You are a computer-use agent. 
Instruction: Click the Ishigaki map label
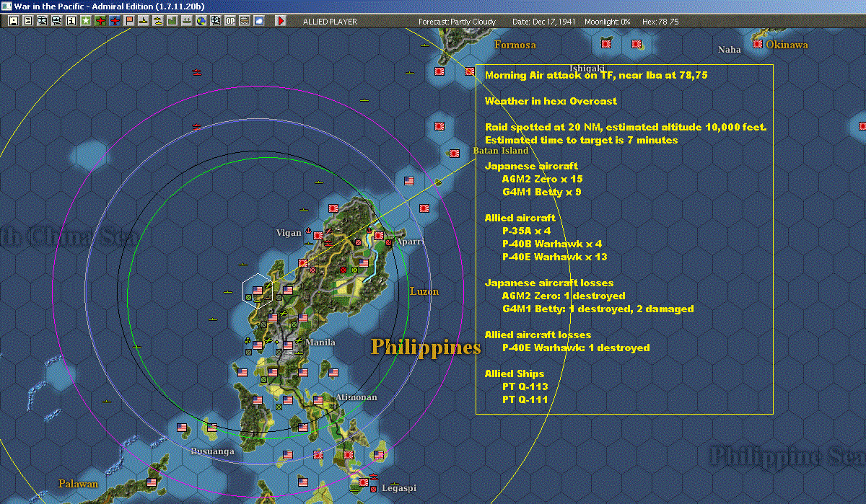tap(587, 68)
